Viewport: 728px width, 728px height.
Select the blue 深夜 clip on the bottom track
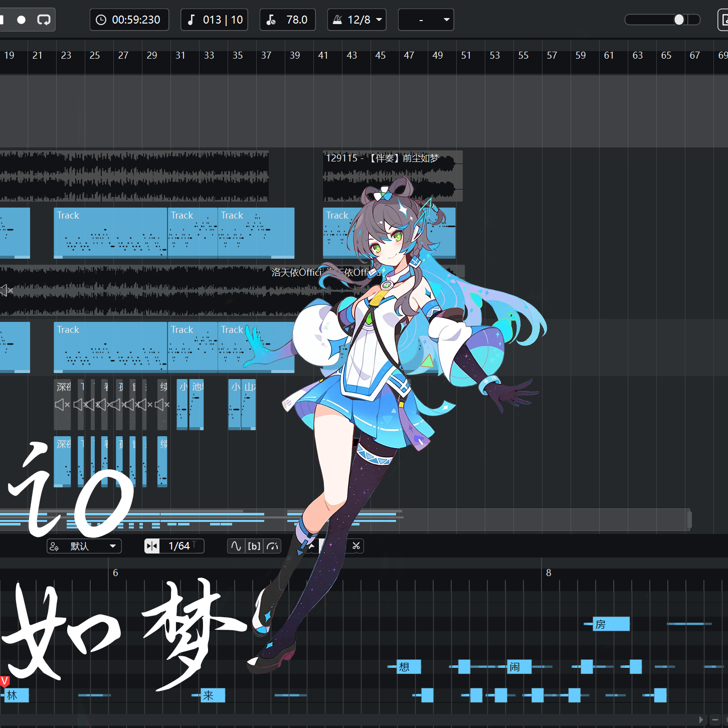[62, 462]
